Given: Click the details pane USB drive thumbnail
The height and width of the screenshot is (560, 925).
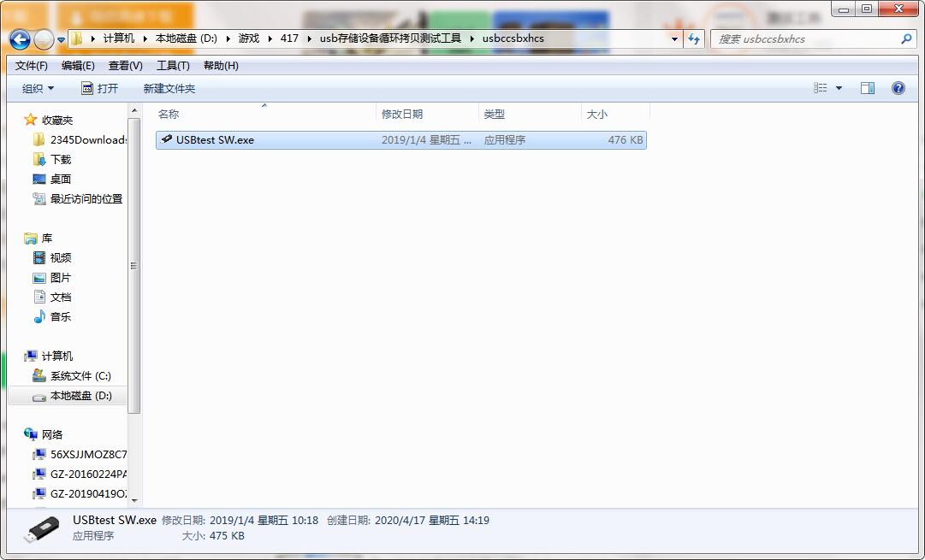Looking at the screenshot, I should click(42, 528).
